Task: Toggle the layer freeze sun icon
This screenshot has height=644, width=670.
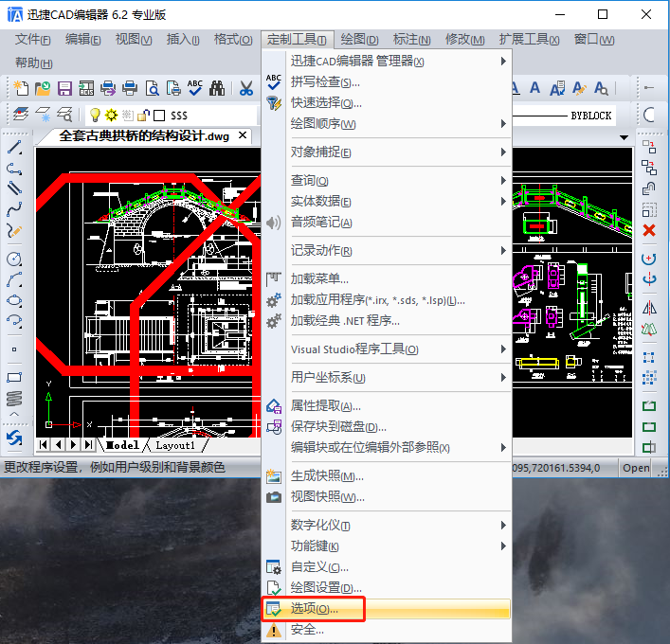Action: pyautogui.click(x=111, y=116)
